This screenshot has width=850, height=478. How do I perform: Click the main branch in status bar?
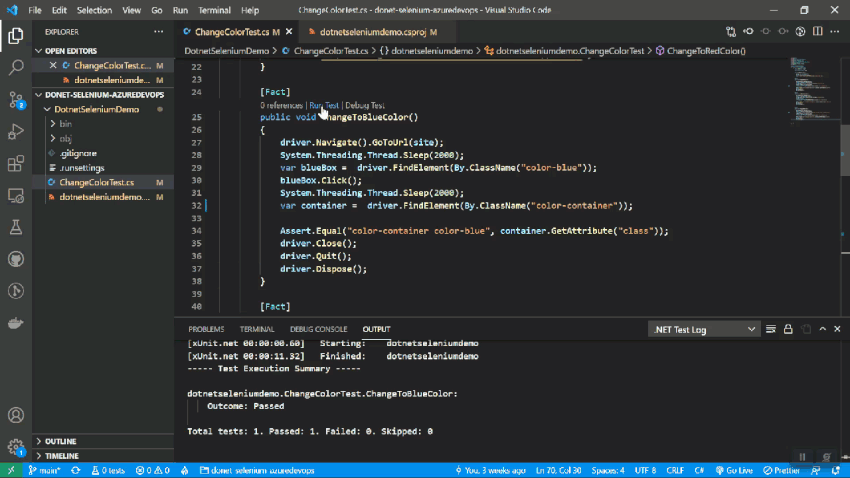pos(44,470)
